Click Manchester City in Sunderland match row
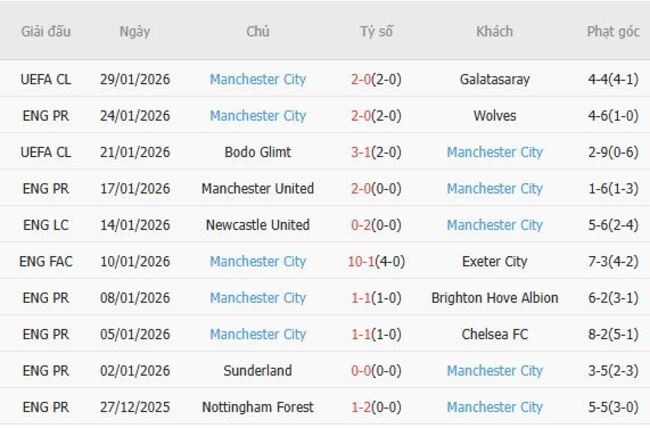Screen dimensions: 650x428 [x=494, y=371]
